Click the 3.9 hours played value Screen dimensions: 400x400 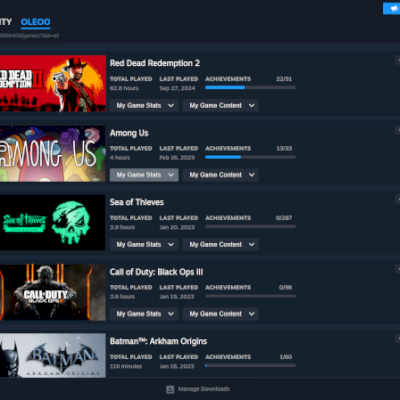coord(122,227)
